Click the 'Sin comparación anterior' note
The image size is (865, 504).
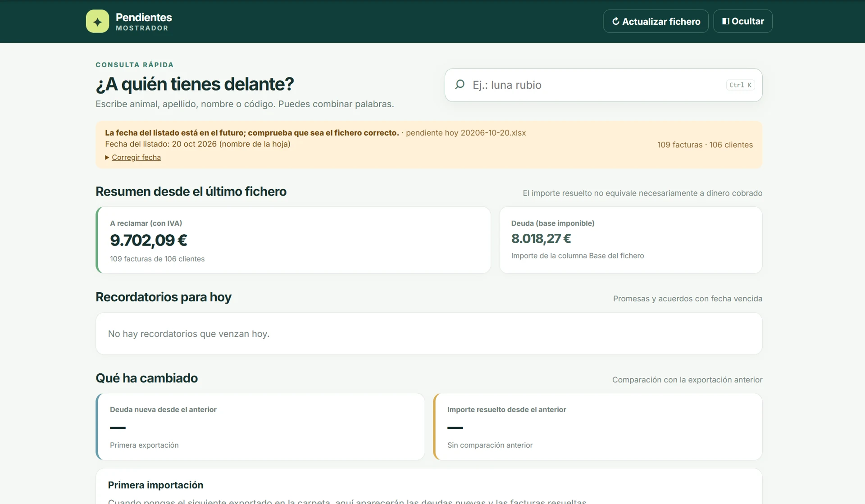tap(490, 445)
